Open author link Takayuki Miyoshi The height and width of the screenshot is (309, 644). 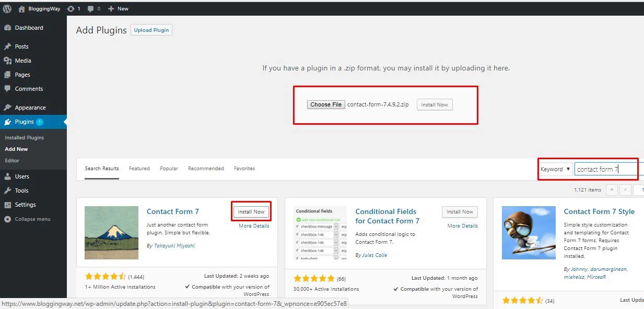(x=174, y=246)
